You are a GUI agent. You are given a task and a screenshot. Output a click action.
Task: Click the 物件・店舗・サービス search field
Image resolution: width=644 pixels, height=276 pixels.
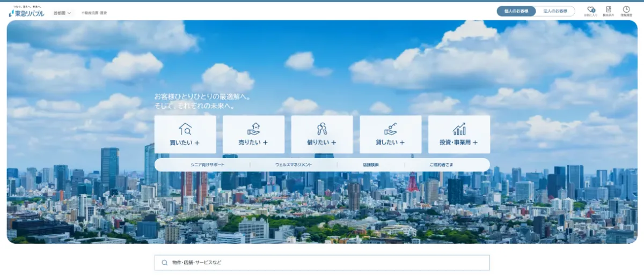322,263
